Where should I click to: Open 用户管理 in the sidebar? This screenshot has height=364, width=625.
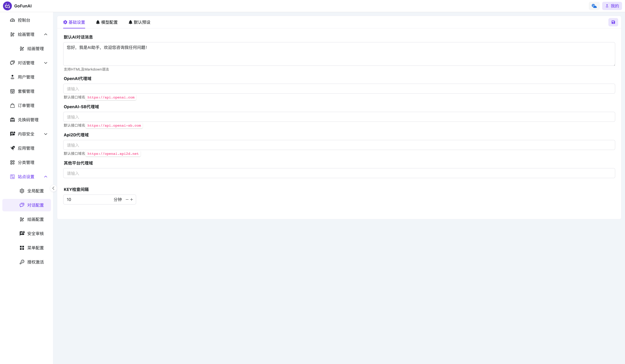click(x=26, y=77)
